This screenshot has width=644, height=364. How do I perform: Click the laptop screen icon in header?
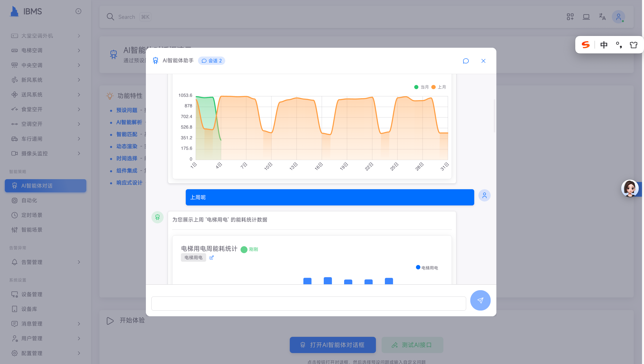[x=586, y=17]
